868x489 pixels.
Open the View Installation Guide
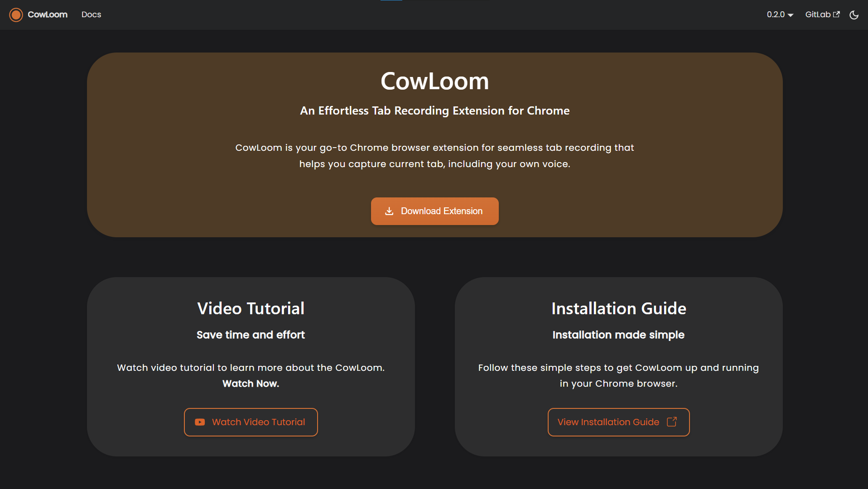tap(618, 422)
